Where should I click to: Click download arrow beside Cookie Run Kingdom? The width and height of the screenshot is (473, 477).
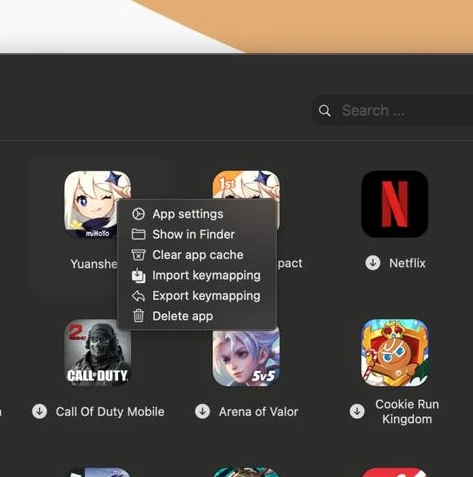[357, 411]
